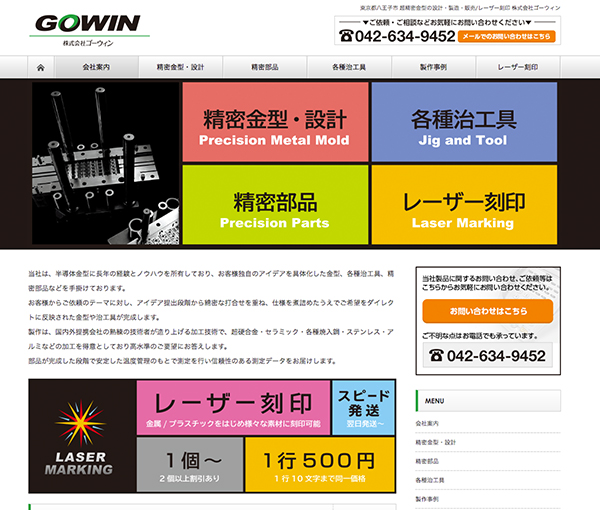
Task: Click the light-blue スピード発送 banner panel
Action: tap(364, 408)
